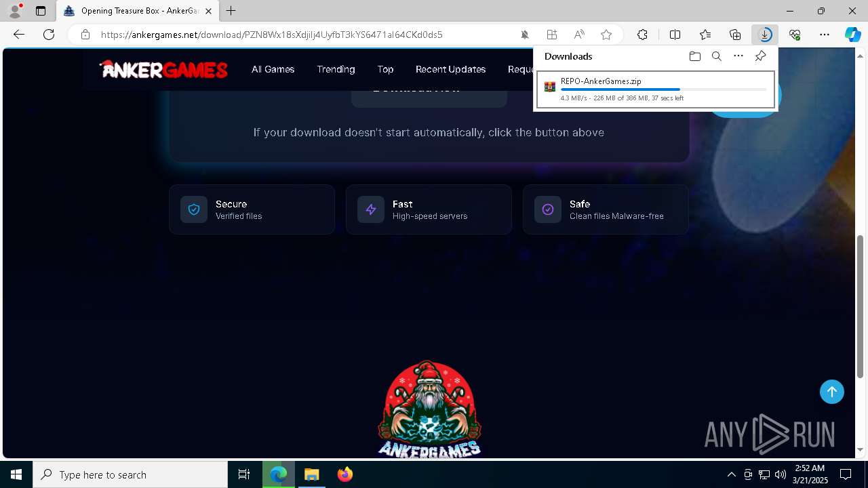Viewport: 868px width, 488px height.
Task: Open a new tab with plus
Action: point(231,11)
